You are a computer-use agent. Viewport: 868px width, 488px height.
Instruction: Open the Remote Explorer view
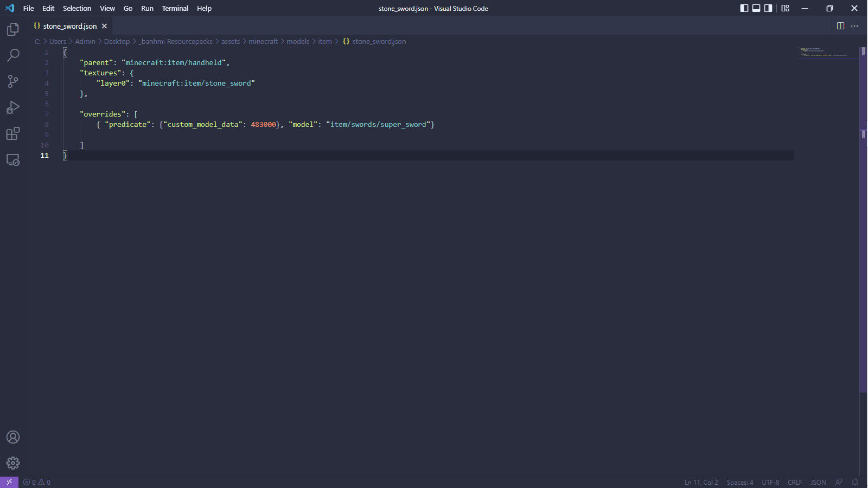13,160
